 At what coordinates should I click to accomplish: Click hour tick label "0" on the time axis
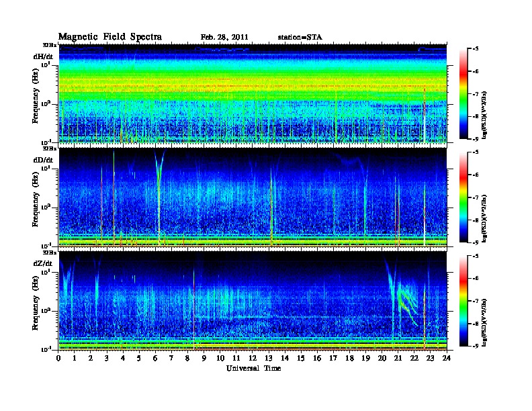pos(58,358)
